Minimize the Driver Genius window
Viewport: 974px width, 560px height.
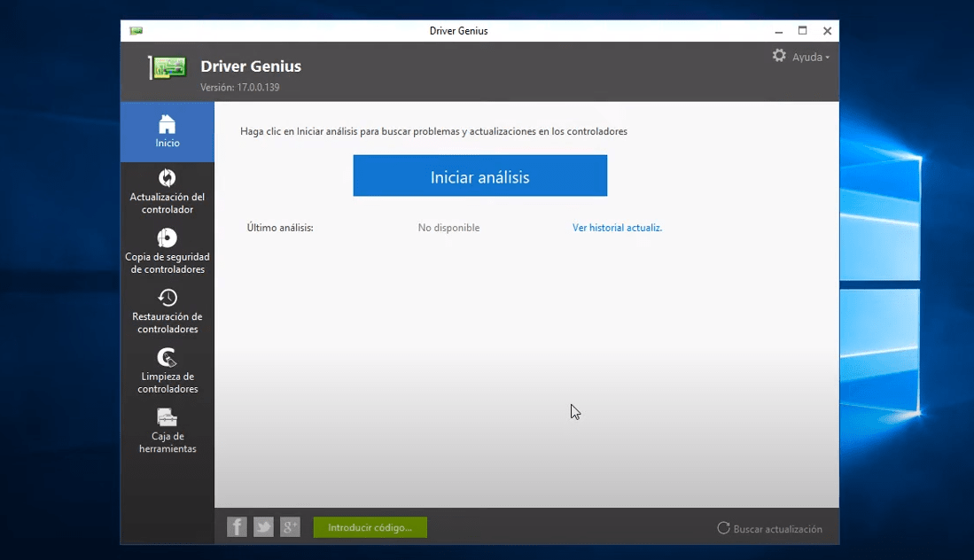pos(777,31)
